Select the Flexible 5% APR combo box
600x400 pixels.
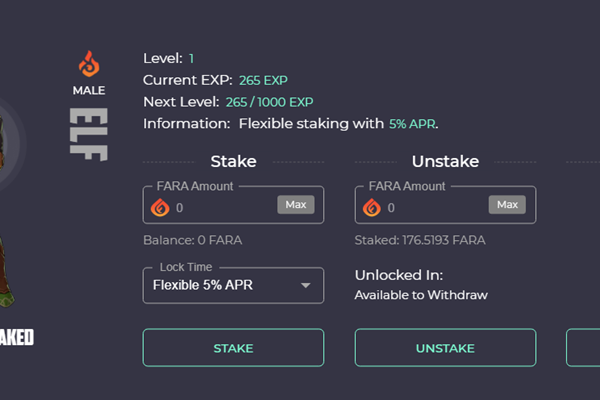pos(233,285)
